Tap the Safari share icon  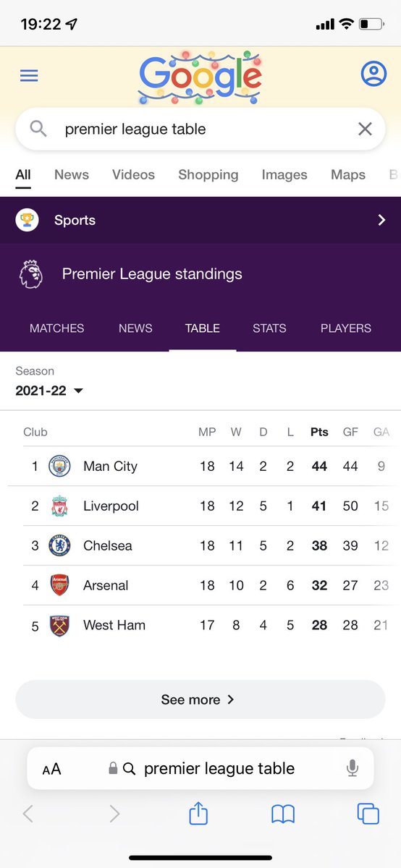coord(198,814)
